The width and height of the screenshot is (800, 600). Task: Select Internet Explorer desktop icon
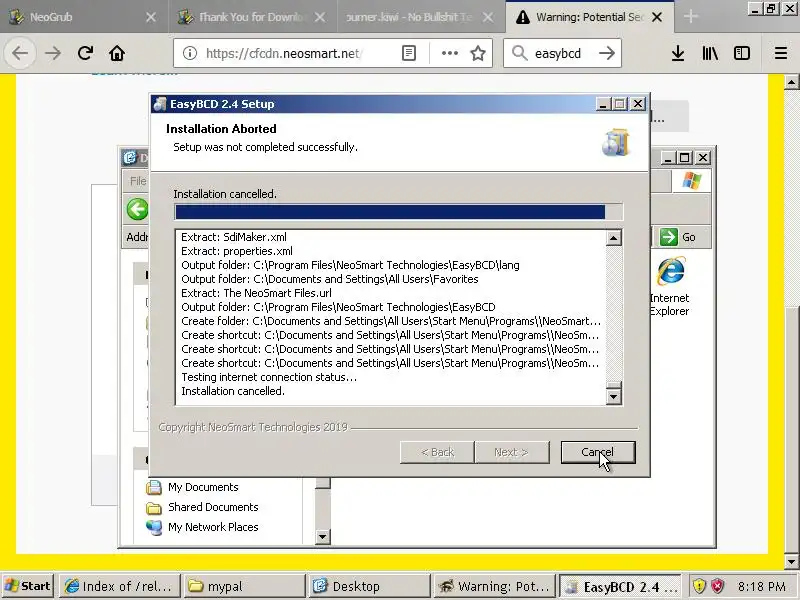click(670, 286)
